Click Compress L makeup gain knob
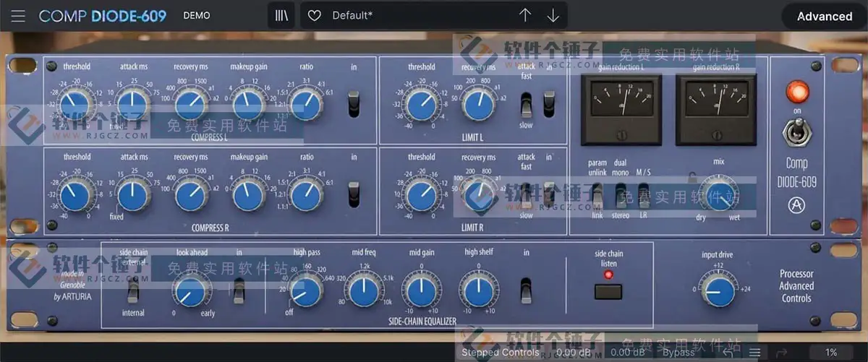 pos(248,105)
